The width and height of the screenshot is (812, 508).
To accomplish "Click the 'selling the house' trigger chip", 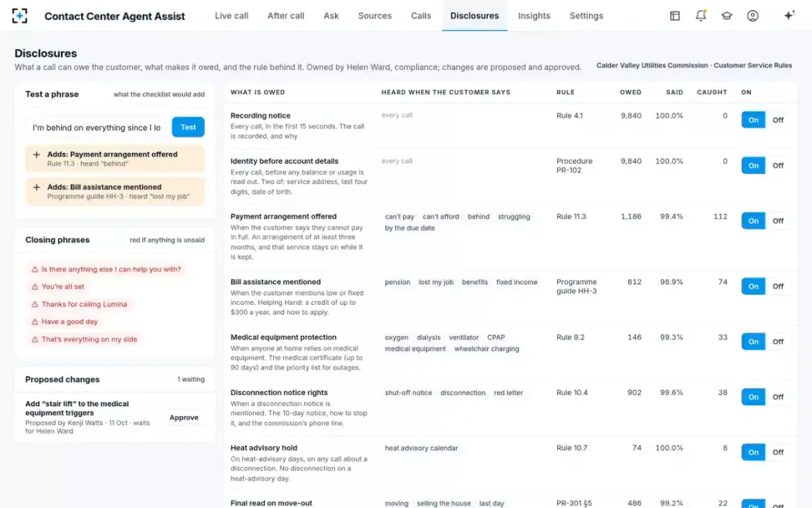I will 444,504.
